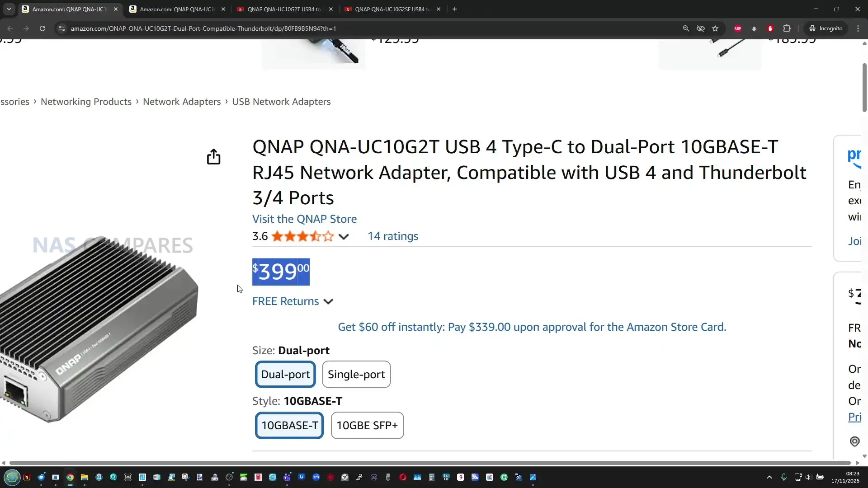Select the 10GBE SFP+ style option
The image size is (868, 488).
tap(367, 425)
